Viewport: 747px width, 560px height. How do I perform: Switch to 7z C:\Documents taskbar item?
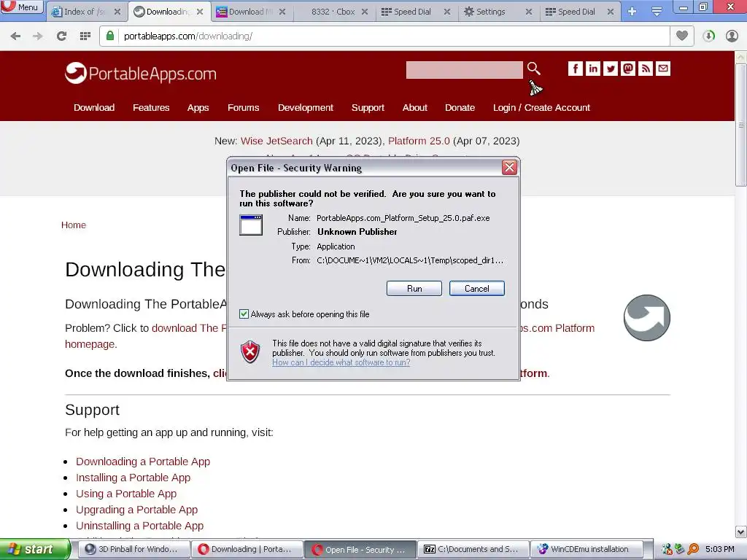click(473, 549)
